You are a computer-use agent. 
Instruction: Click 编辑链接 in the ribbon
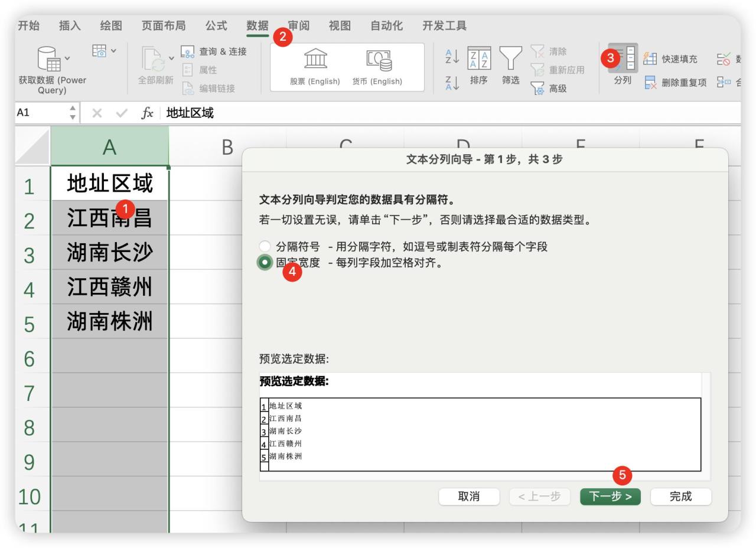click(x=207, y=89)
